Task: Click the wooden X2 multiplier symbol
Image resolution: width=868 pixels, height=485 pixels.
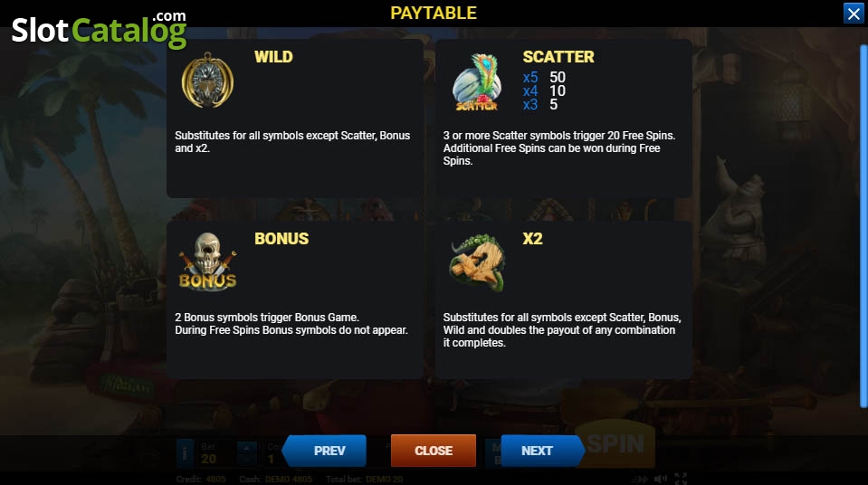Action: pyautogui.click(x=477, y=263)
